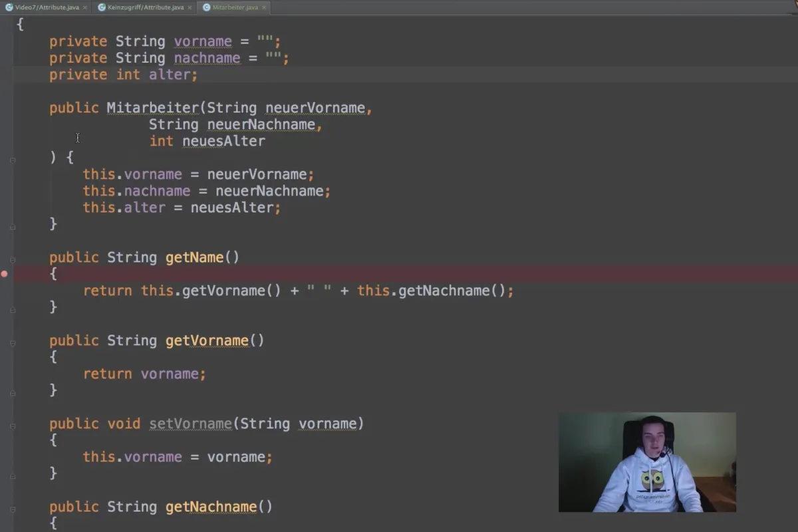The width and height of the screenshot is (798, 532).
Task: Close the Mitarbeiter.java tab
Action: (x=264, y=7)
